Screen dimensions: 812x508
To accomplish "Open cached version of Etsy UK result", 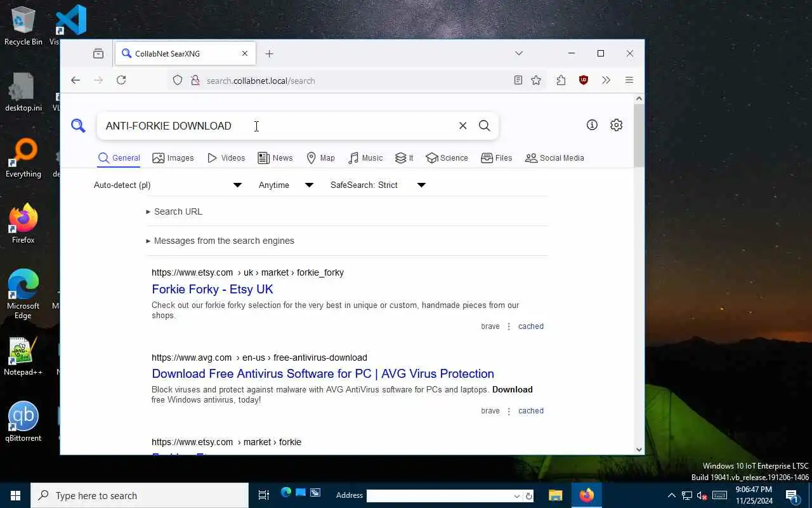I will (531, 326).
